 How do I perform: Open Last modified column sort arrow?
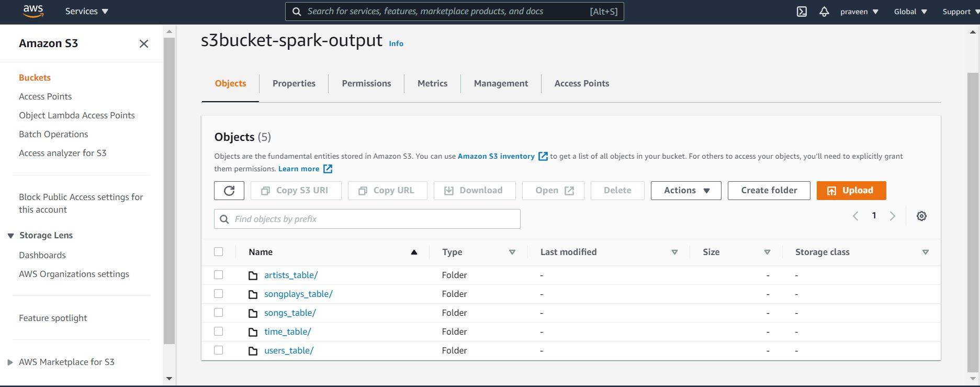[674, 252]
